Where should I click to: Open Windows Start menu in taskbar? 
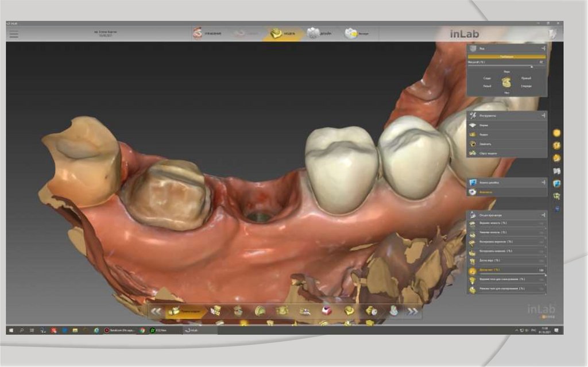click(11, 330)
